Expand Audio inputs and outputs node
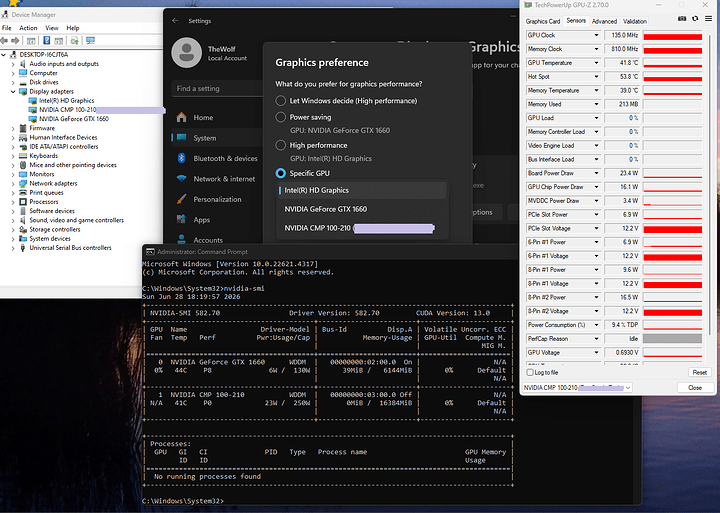720x513 pixels. coord(13,64)
